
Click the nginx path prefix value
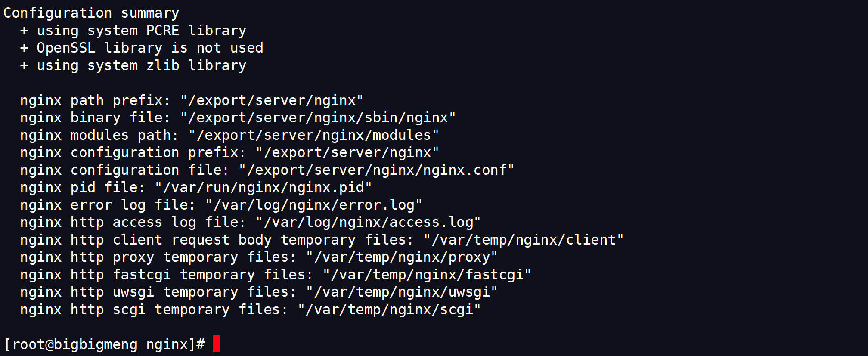pyautogui.click(x=272, y=100)
